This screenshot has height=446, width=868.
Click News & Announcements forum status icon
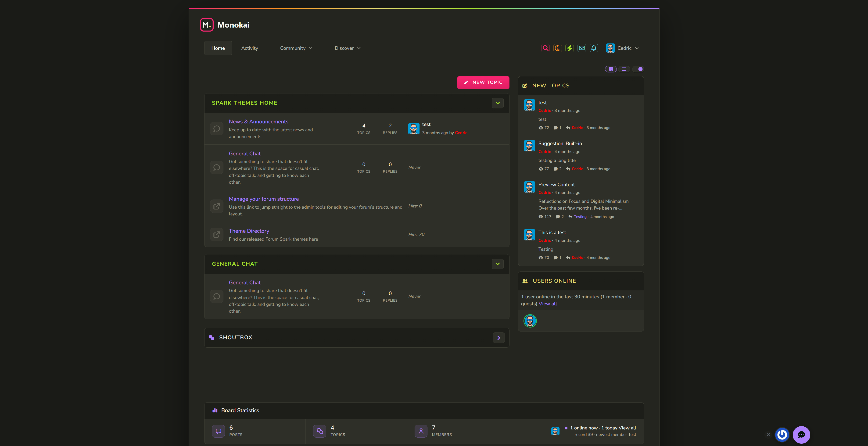click(x=217, y=129)
